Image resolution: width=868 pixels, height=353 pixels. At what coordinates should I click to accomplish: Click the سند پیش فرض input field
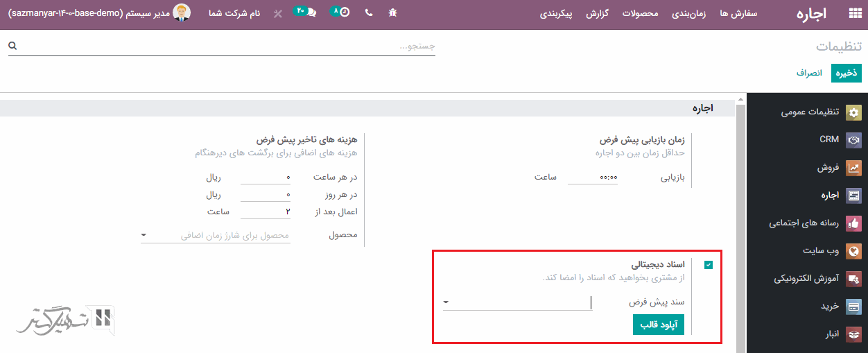click(517, 302)
